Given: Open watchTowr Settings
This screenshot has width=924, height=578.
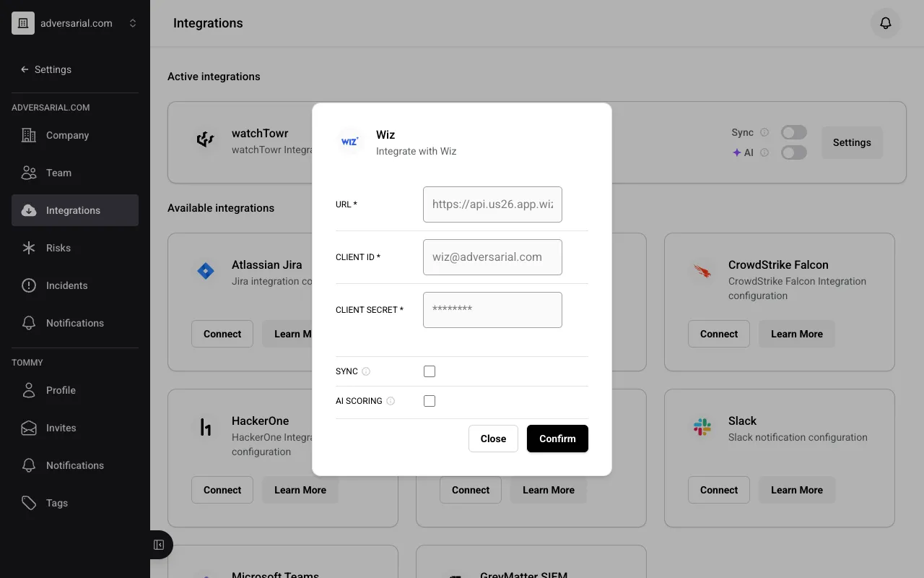Looking at the screenshot, I should pos(852,142).
